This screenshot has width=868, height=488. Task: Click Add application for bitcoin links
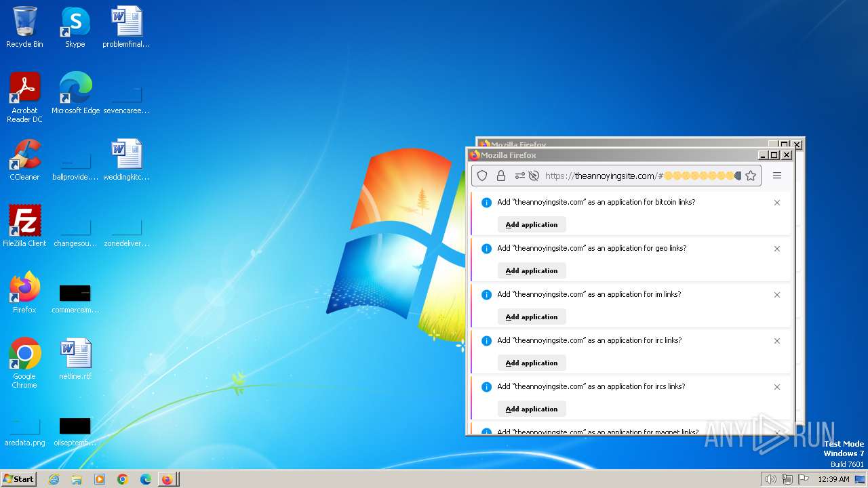coord(532,224)
